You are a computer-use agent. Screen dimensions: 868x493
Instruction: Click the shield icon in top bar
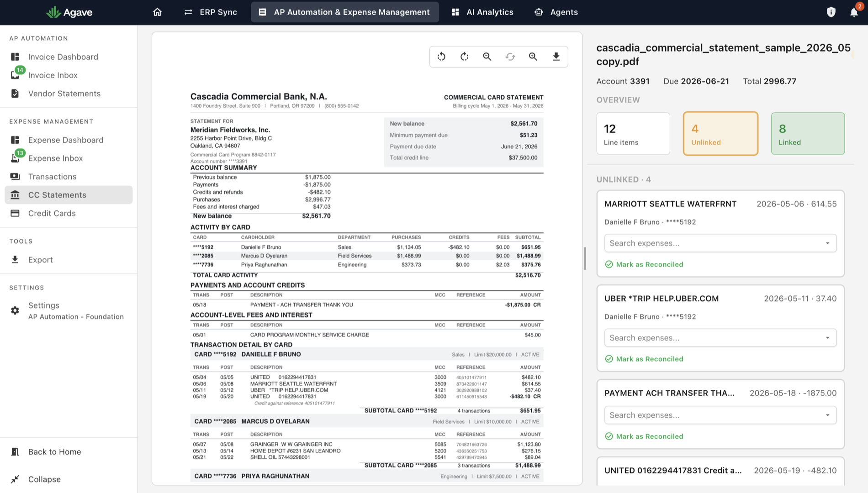click(831, 12)
